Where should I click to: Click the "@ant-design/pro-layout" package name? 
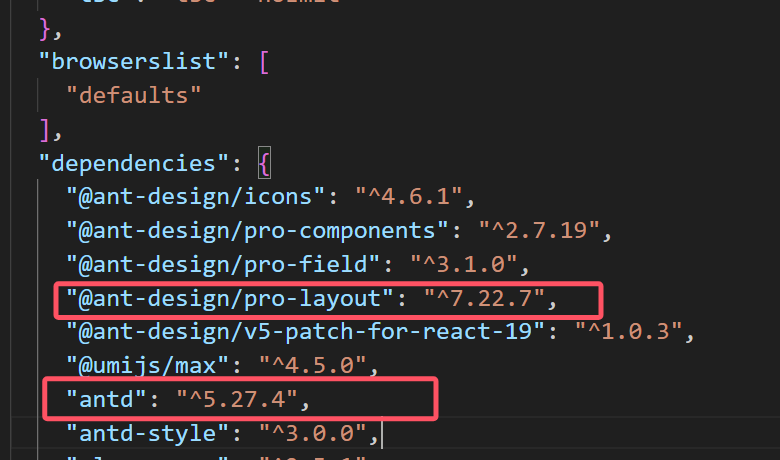[x=230, y=298]
